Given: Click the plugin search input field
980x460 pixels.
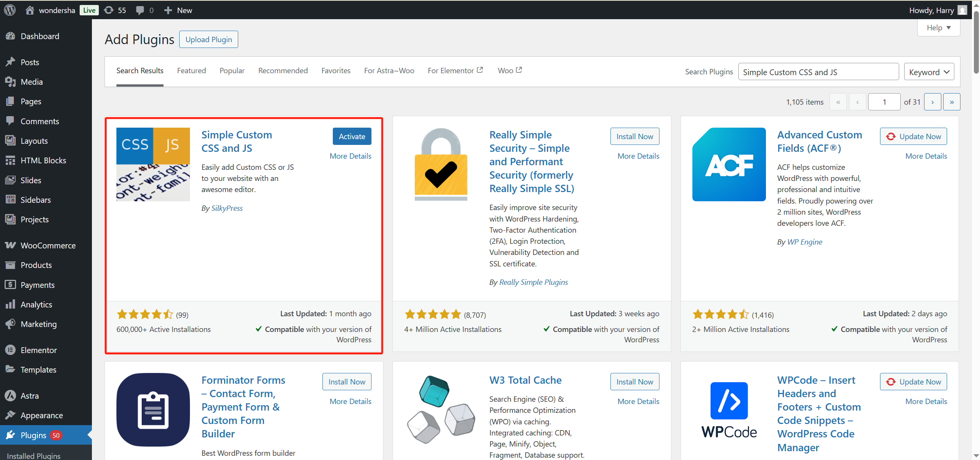Looking at the screenshot, I should coord(818,71).
